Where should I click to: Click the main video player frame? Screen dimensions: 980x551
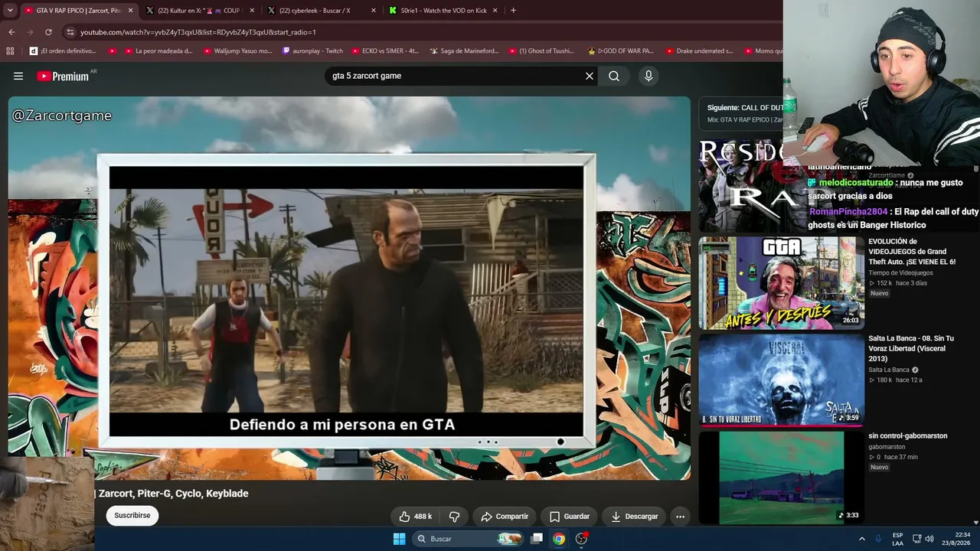point(349,289)
